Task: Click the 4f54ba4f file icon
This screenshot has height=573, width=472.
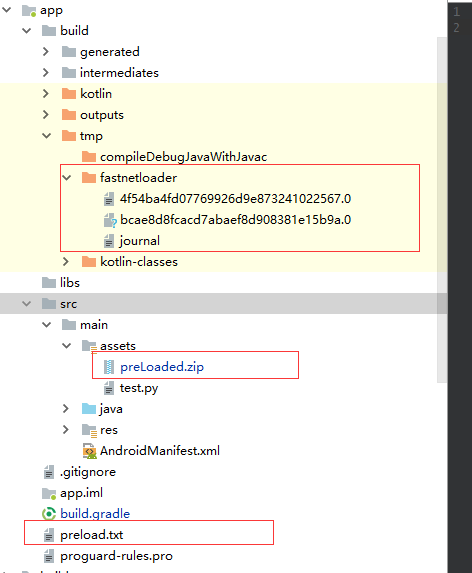Action: 109,199
